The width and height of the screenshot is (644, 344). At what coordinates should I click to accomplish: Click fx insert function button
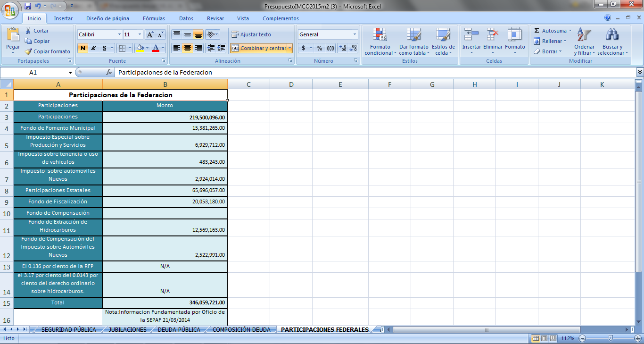click(109, 73)
